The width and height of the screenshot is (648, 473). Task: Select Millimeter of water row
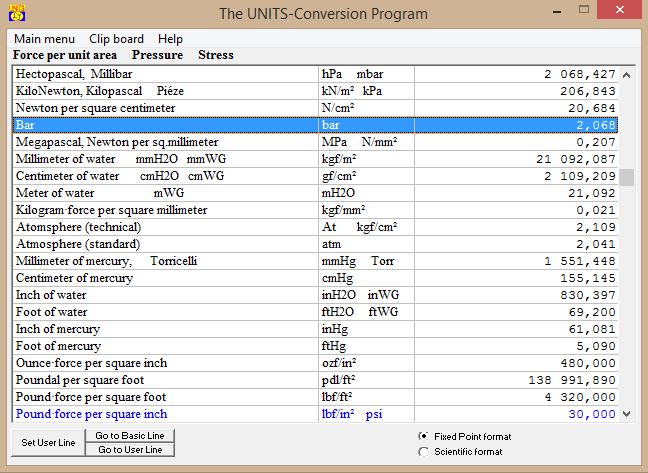click(315, 159)
